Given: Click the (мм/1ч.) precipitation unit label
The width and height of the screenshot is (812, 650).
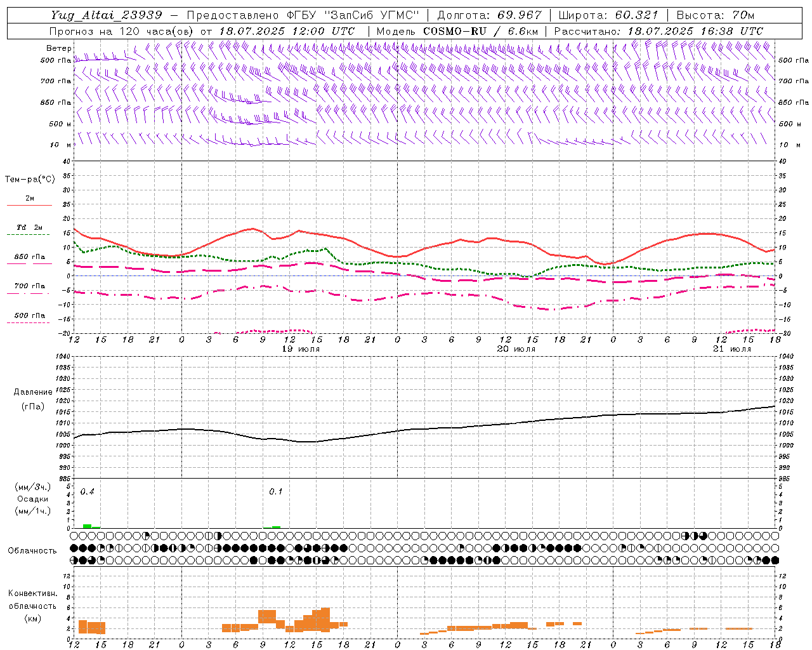Looking at the screenshot, I should [x=32, y=511].
